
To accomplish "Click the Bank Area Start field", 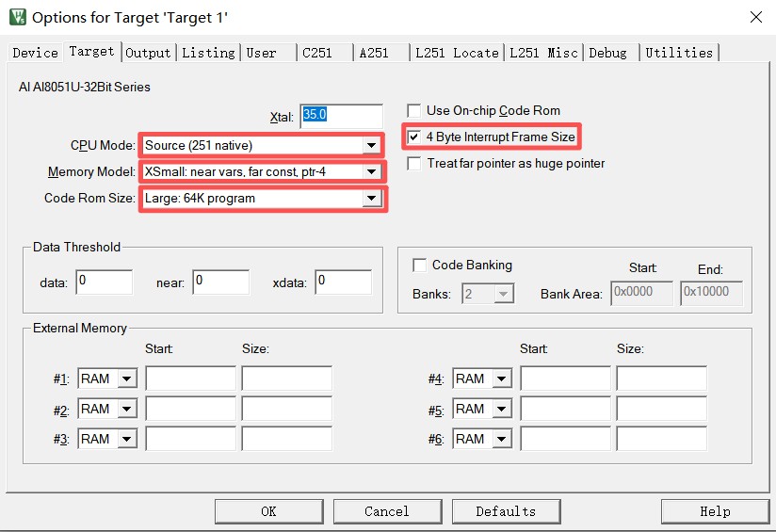I will [641, 293].
